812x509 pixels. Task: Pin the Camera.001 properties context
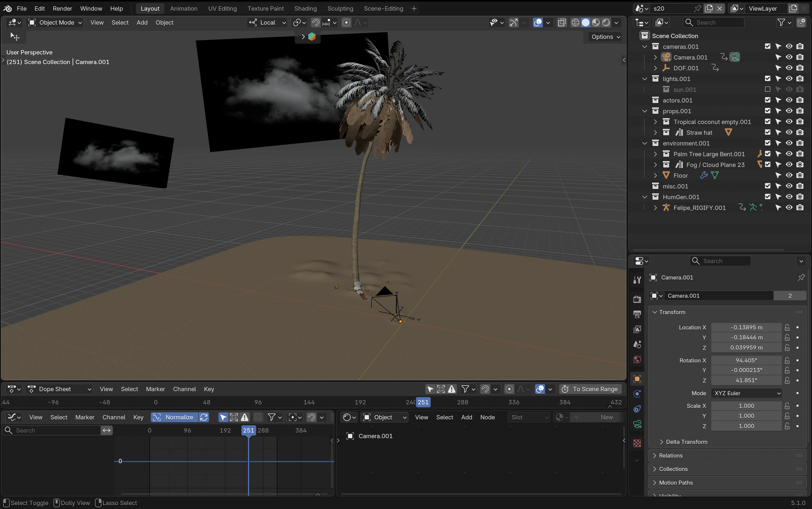801,277
